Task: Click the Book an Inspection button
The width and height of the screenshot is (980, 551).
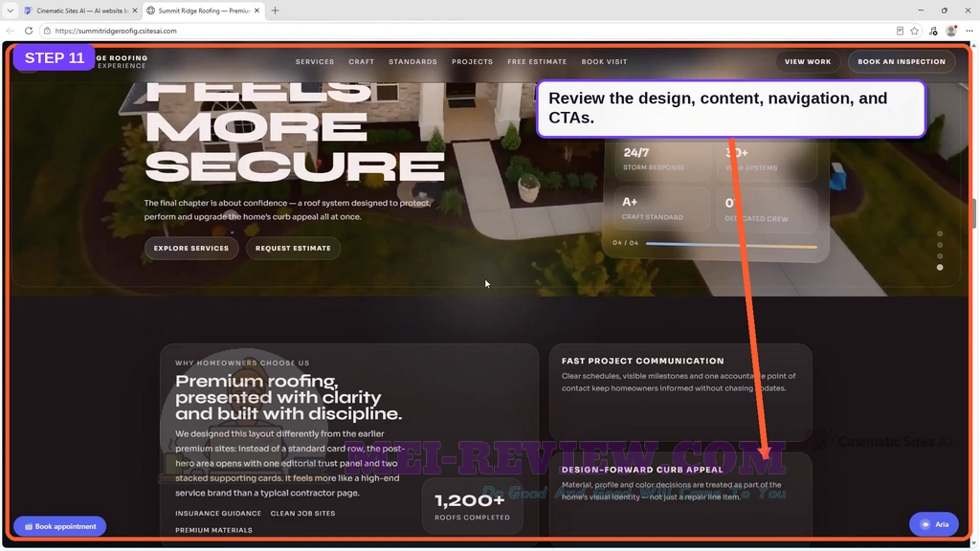Action: (x=902, y=62)
